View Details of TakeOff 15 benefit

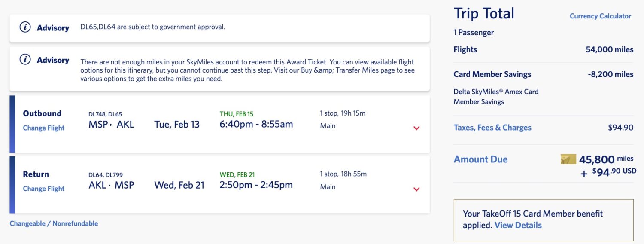[518, 225]
